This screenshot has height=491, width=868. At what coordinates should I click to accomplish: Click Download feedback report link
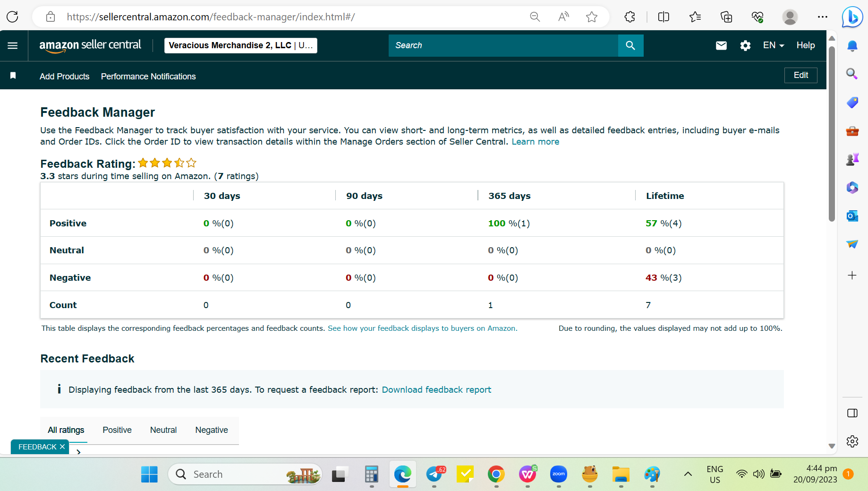click(436, 390)
